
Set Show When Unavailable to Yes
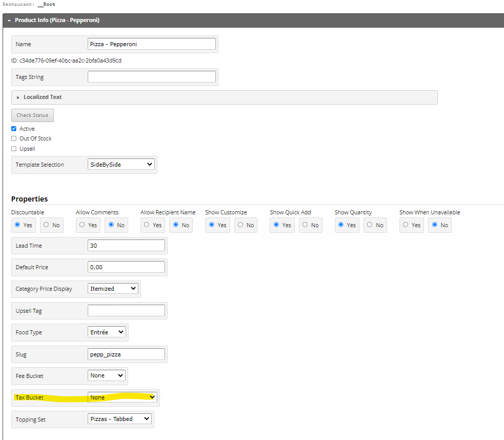tap(406, 225)
